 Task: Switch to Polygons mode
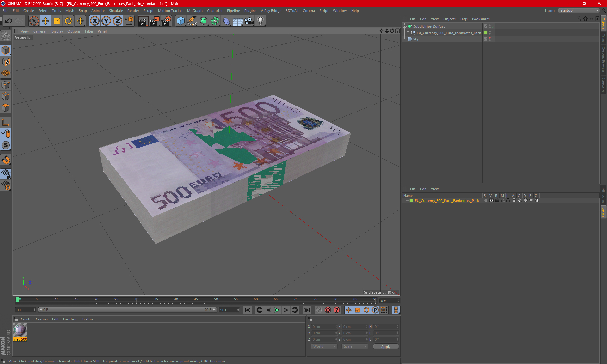tap(6, 108)
